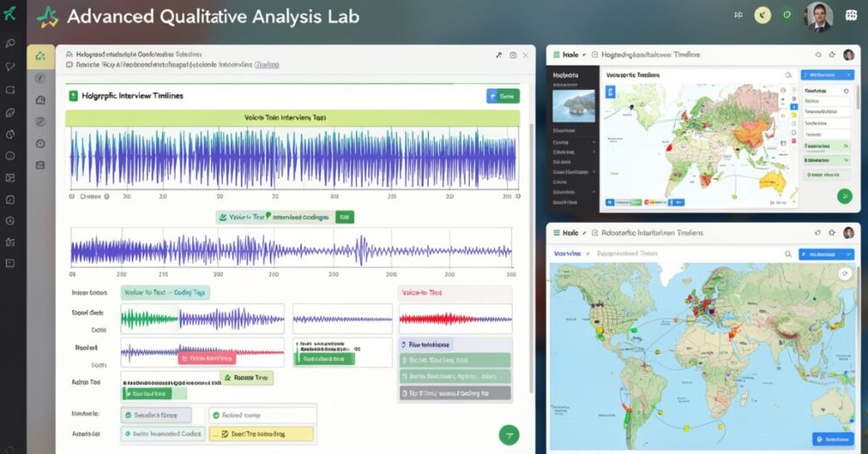Click green round button in upper map window
868x454 pixels.
(x=844, y=196)
